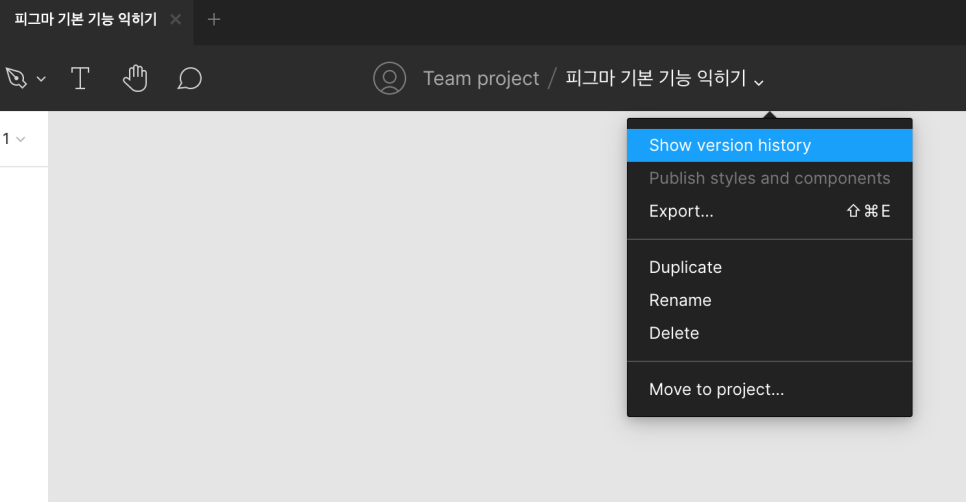This screenshot has width=966, height=502.
Task: Select the Comment tool
Action: (x=189, y=78)
